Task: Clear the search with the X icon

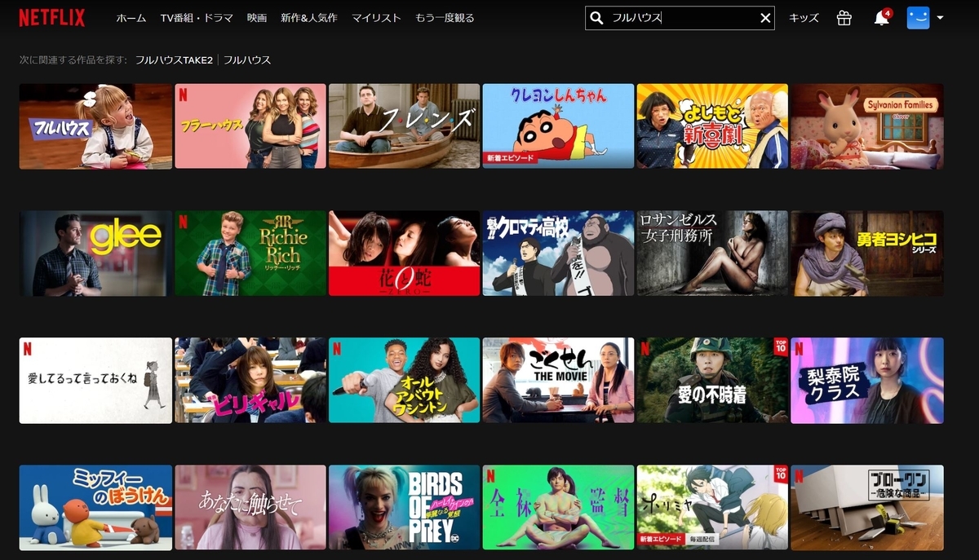Action: 765,18
